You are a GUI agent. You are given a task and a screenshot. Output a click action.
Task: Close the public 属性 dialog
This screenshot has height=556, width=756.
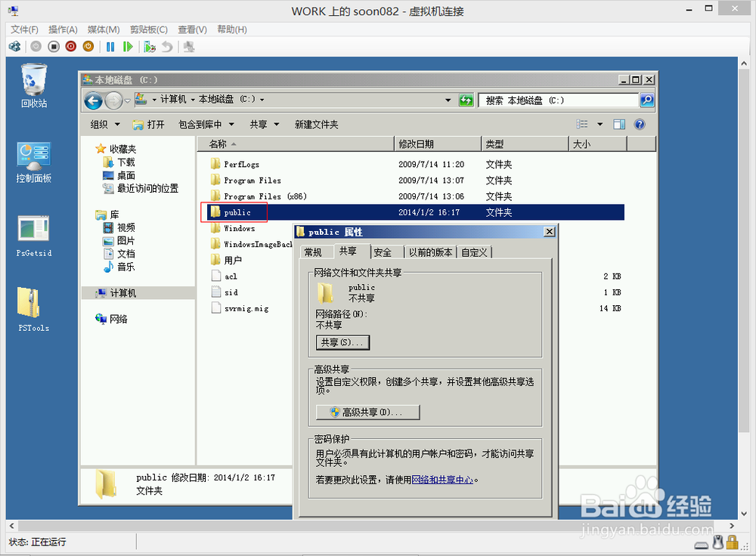[x=549, y=232]
